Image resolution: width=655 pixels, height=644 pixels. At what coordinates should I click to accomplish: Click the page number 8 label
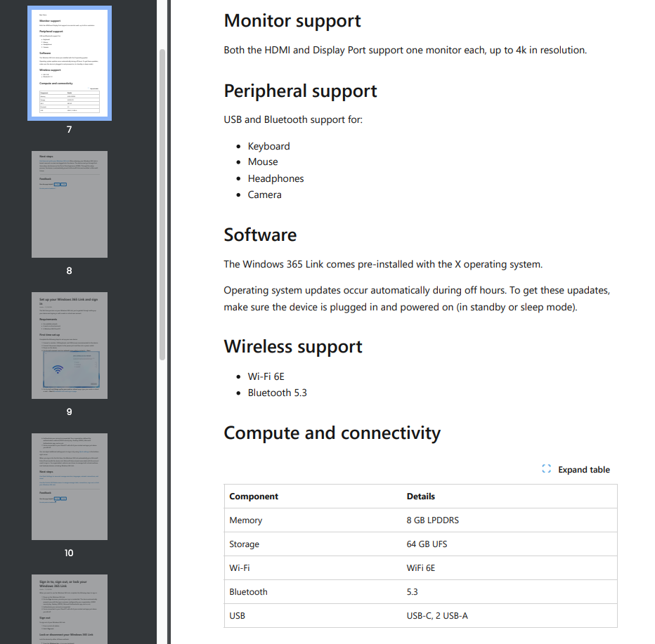[x=70, y=271]
